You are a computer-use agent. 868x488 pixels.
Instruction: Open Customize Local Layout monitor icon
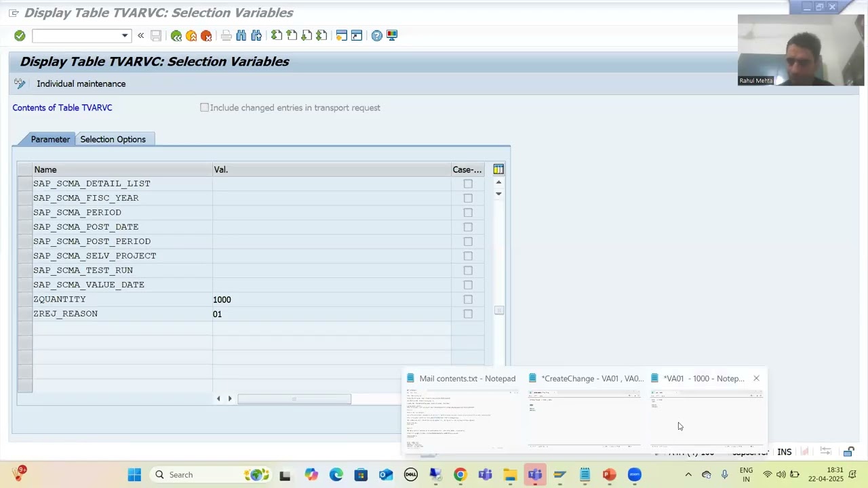tap(392, 35)
